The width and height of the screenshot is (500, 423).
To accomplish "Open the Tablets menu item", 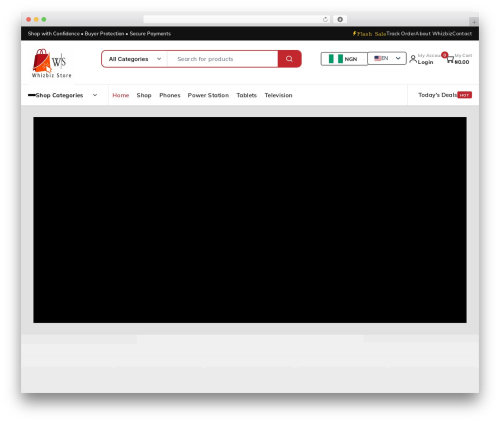I will tap(247, 95).
